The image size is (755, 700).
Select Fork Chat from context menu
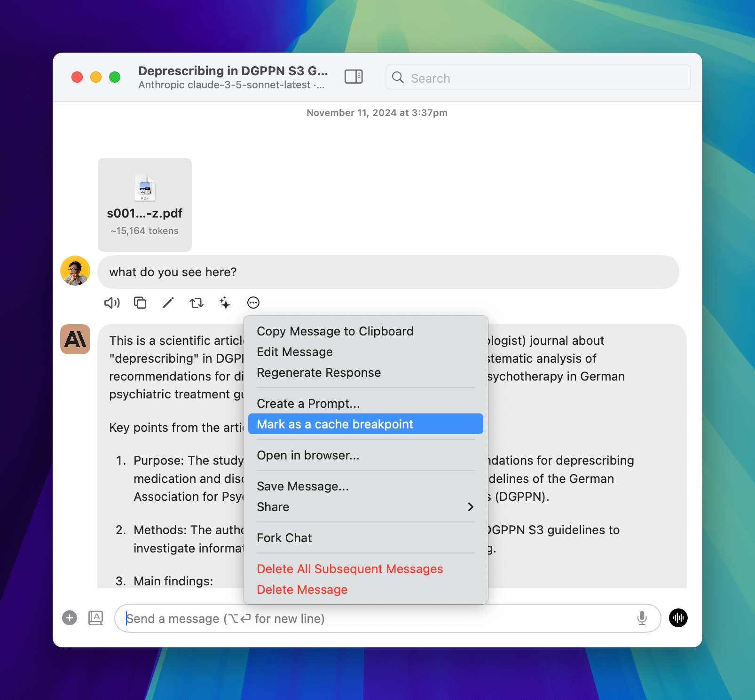(x=284, y=538)
